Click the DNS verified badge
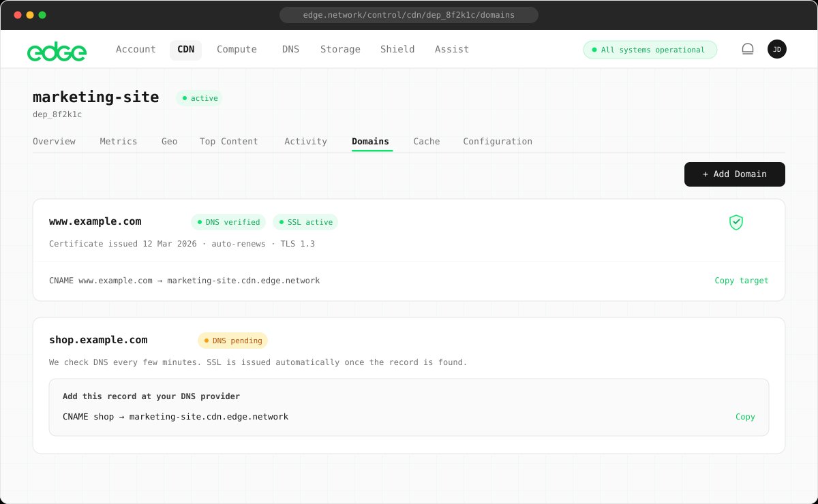Image resolution: width=818 pixels, height=504 pixels. [228, 222]
